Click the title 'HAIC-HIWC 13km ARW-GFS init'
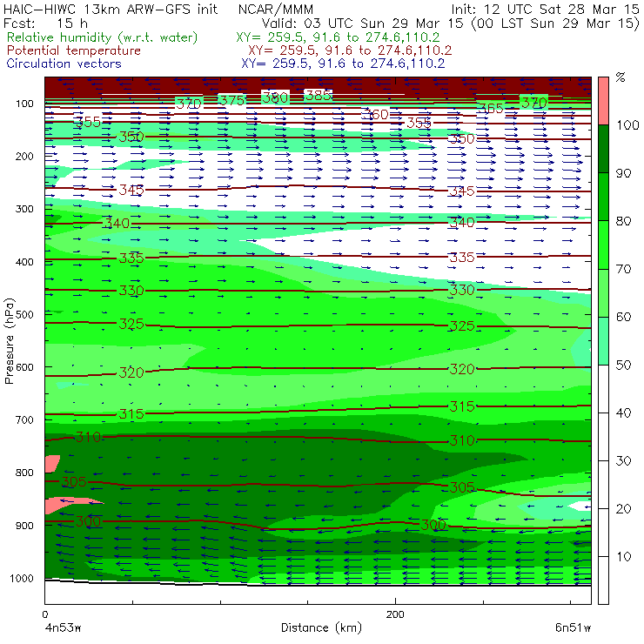The height and width of the screenshot is (644, 644). click(111, 9)
